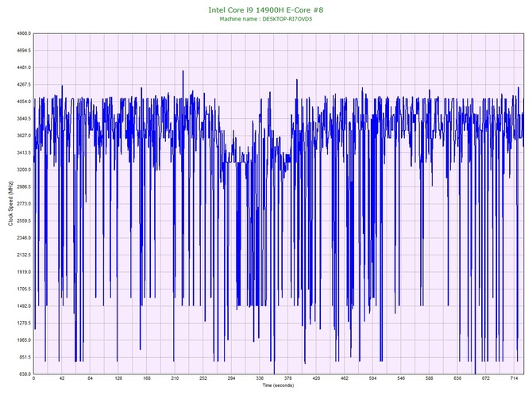The height and width of the screenshot is (399, 532).
Task: Select the 4694.5 y-axis value
Action: coord(23,51)
